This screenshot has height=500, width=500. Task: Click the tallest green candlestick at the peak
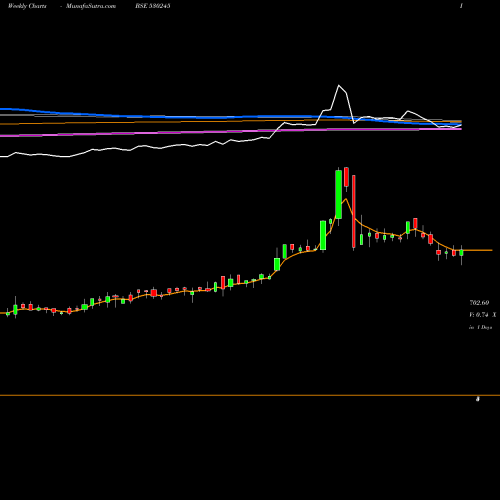tap(339, 195)
